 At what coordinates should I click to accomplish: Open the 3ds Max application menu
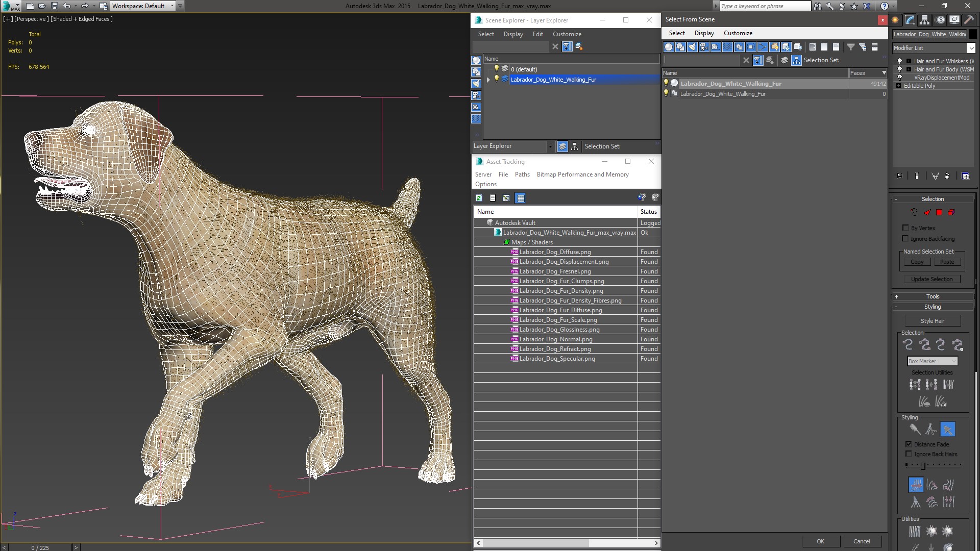[11, 6]
